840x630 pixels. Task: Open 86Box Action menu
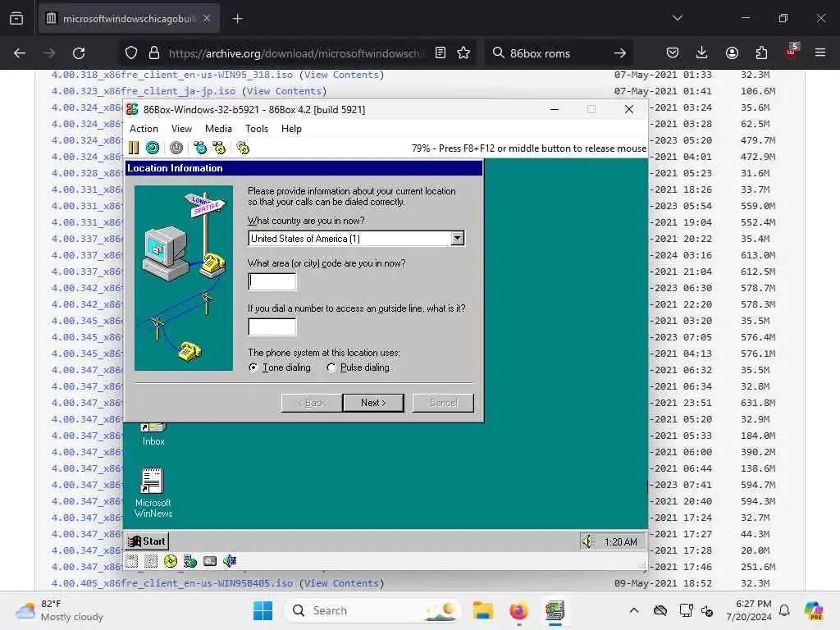[144, 129]
